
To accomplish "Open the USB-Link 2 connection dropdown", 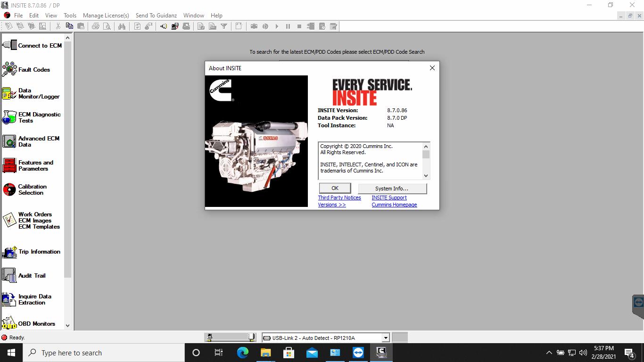I will (385, 337).
